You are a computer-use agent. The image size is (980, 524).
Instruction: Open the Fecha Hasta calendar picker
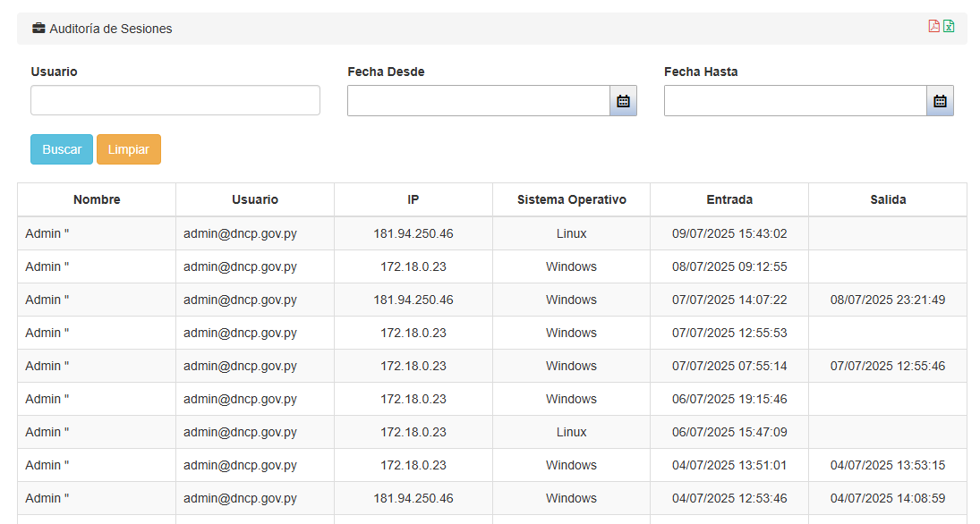[940, 101]
